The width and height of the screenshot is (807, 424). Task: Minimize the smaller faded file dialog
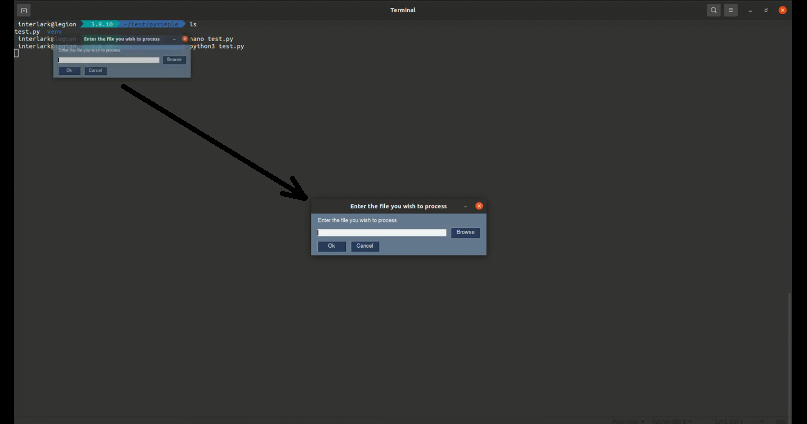(x=174, y=39)
